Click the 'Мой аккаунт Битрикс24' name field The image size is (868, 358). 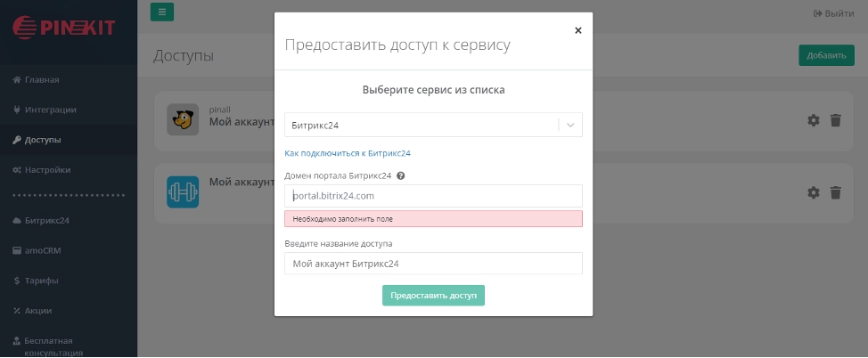(x=433, y=264)
